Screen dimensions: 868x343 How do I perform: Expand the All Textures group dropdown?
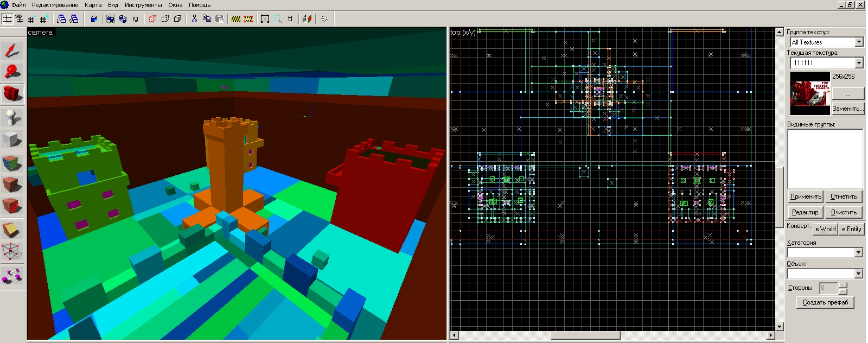(x=859, y=42)
